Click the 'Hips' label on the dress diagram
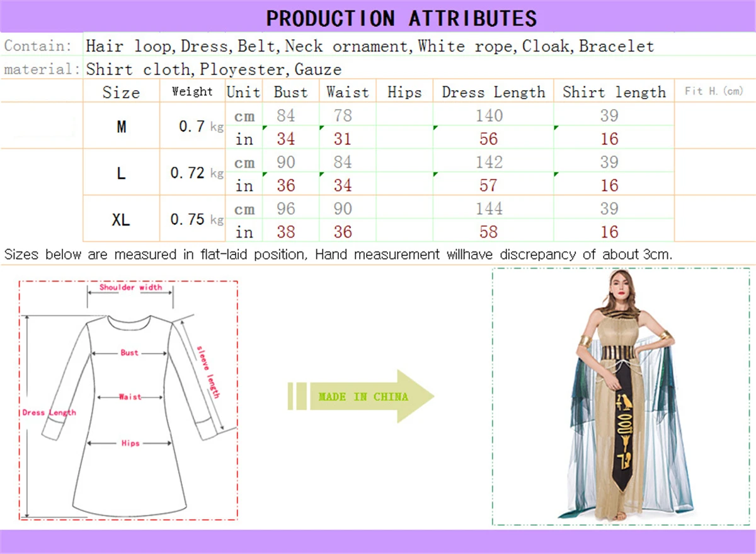The image size is (756, 554). (130, 444)
